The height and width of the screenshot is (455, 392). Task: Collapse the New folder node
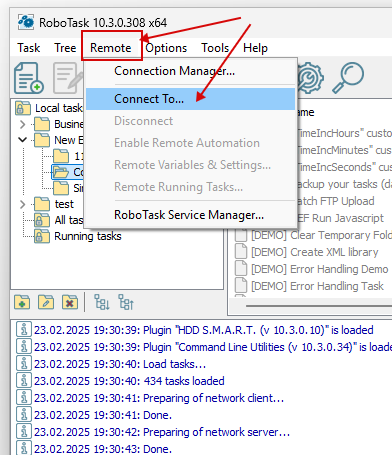(22, 140)
